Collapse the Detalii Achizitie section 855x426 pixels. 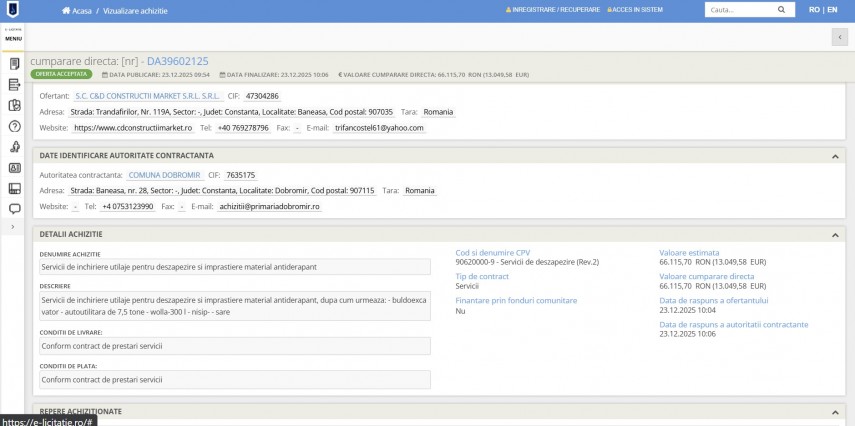tap(835, 235)
